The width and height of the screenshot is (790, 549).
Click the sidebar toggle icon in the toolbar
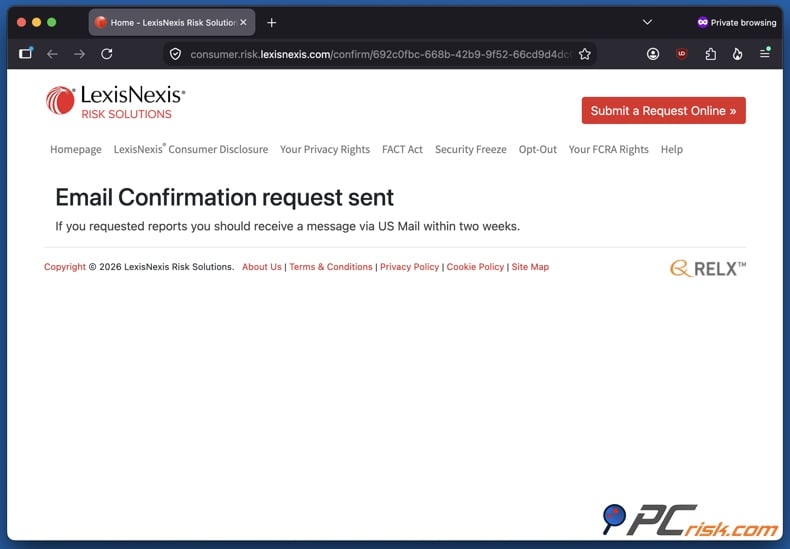(26, 53)
